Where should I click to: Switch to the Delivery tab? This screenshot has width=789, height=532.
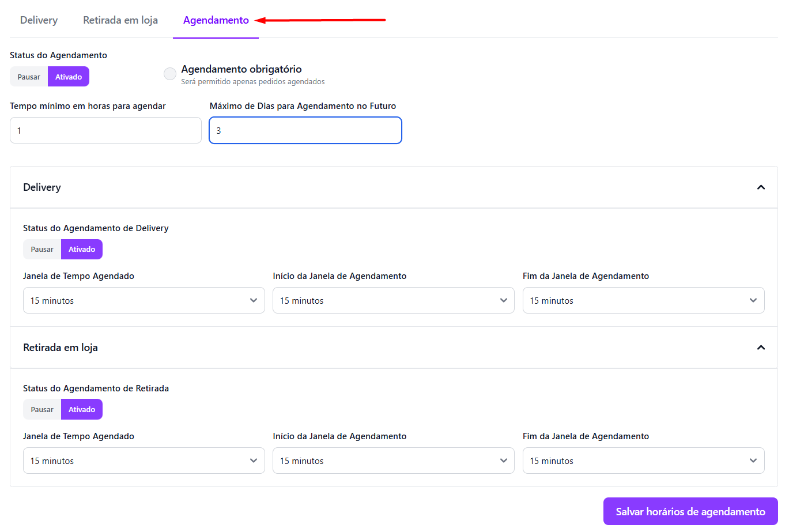(39, 20)
